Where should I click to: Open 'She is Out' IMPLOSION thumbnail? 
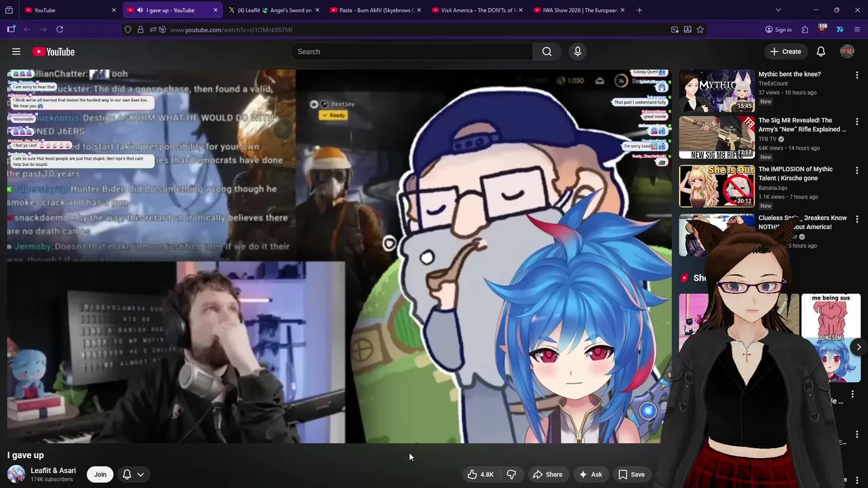pos(717,186)
